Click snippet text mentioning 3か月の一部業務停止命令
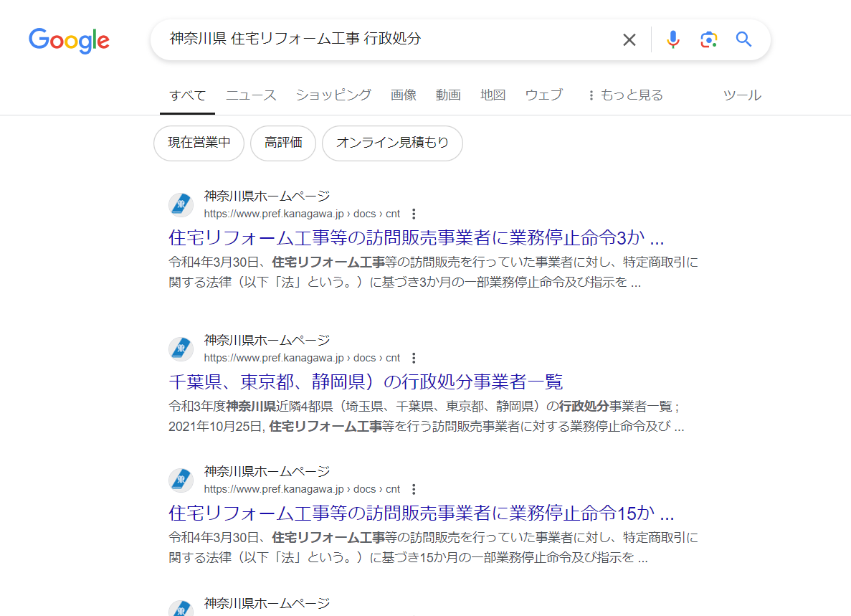The image size is (851, 616). [433, 273]
